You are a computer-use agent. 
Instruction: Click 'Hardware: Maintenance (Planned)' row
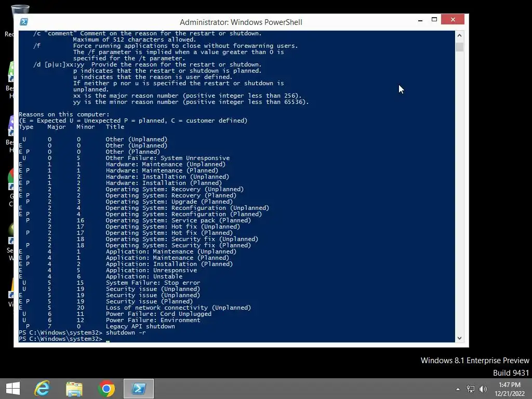(118, 170)
